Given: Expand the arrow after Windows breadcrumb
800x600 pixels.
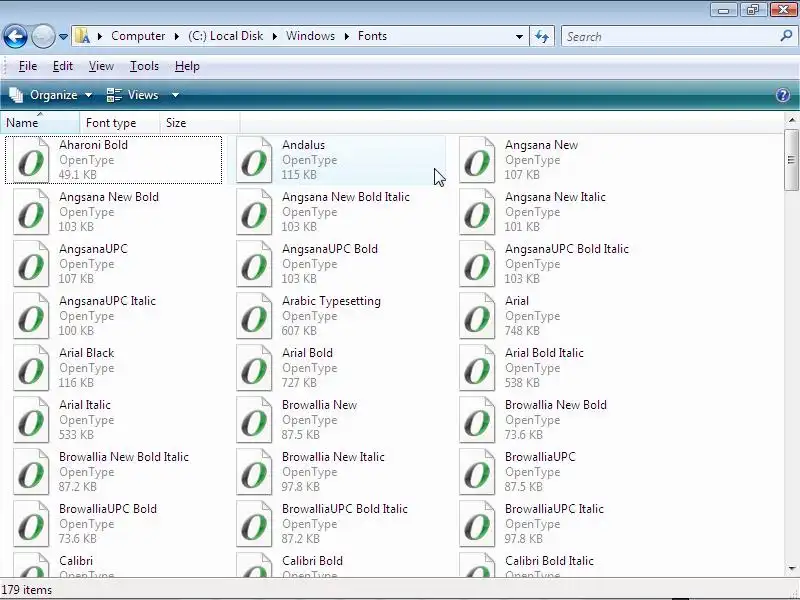Looking at the screenshot, I should pos(347,36).
